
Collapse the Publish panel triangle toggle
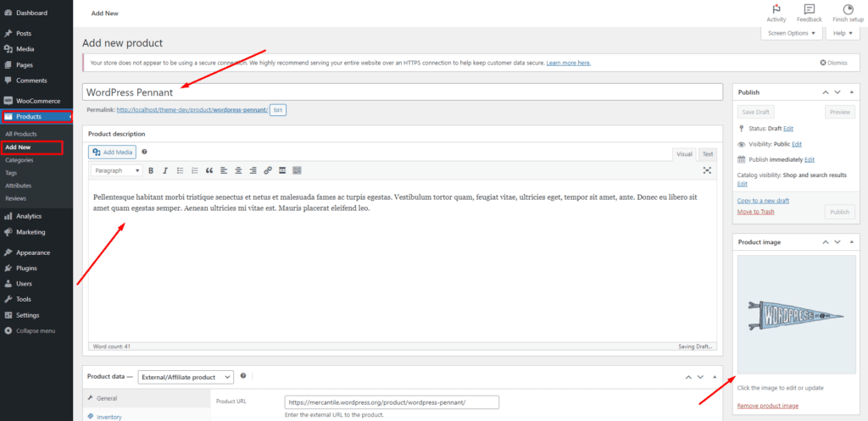coord(851,91)
